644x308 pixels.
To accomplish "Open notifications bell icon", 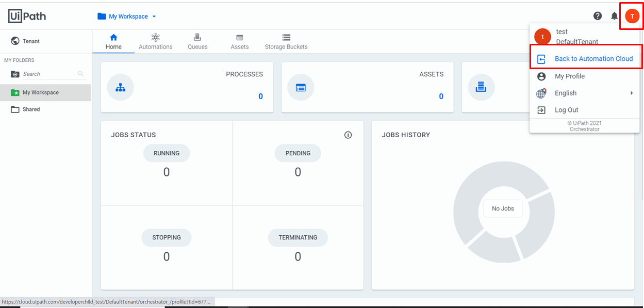I will (614, 16).
